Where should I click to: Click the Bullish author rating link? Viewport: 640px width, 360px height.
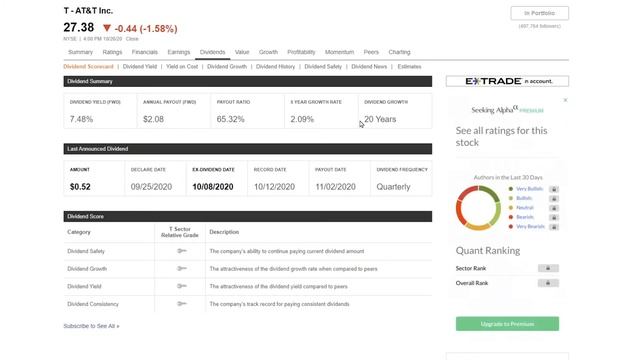tap(524, 198)
